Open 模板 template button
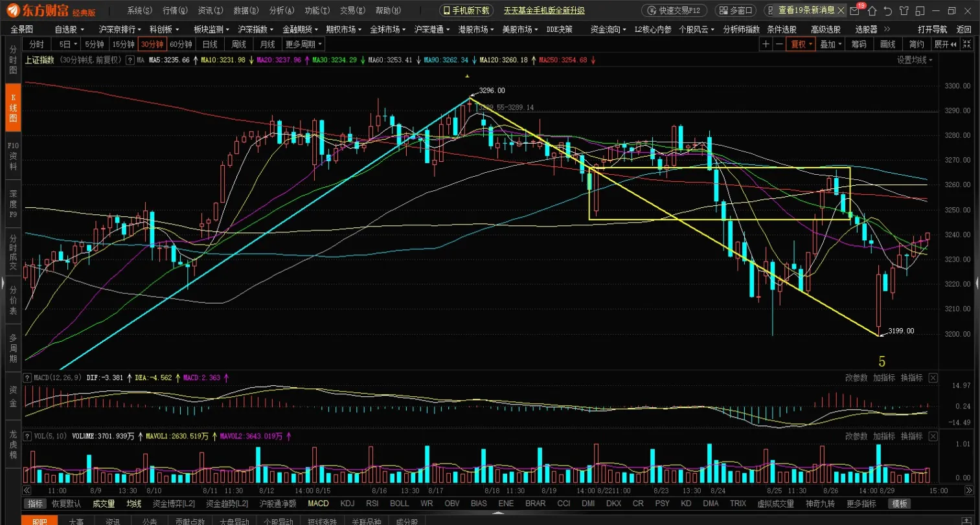Image resolution: width=980 pixels, height=525 pixels. (x=900, y=504)
